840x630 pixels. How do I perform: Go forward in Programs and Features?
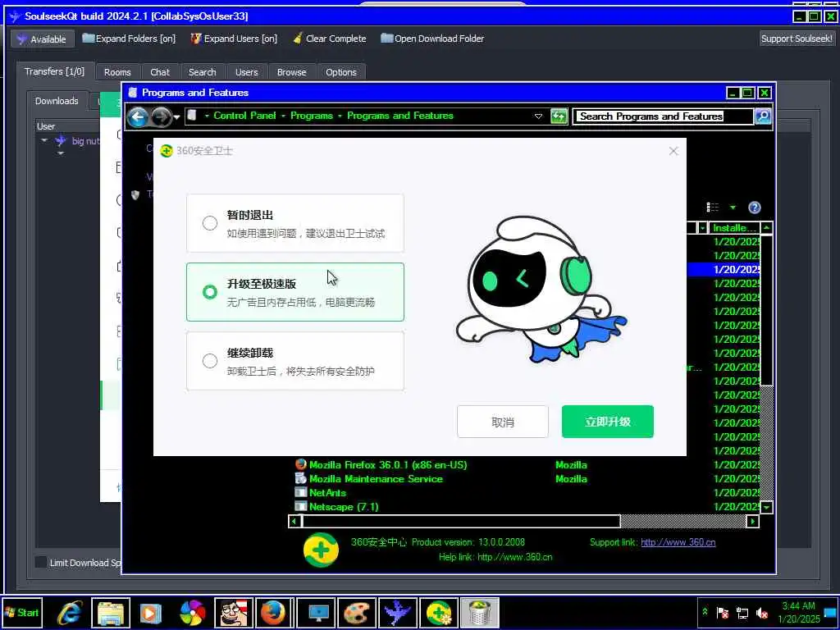pyautogui.click(x=161, y=116)
